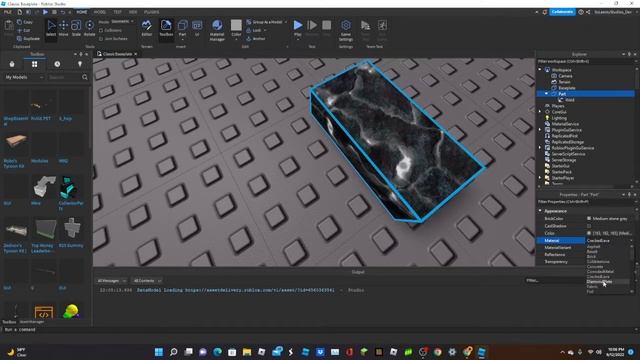The height and width of the screenshot is (360, 640).
Task: Open Windows taskbar Search
Action: tap(173, 352)
